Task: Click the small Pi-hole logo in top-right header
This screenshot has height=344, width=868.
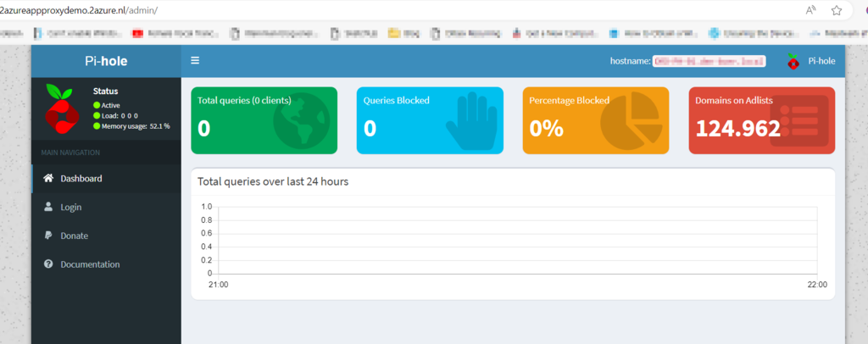Action: point(793,61)
